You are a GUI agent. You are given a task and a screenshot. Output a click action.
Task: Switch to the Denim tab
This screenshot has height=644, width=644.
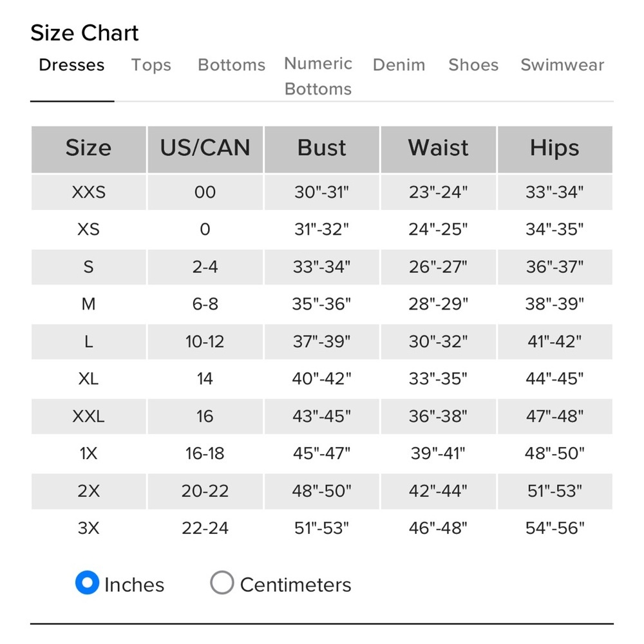coord(399,65)
